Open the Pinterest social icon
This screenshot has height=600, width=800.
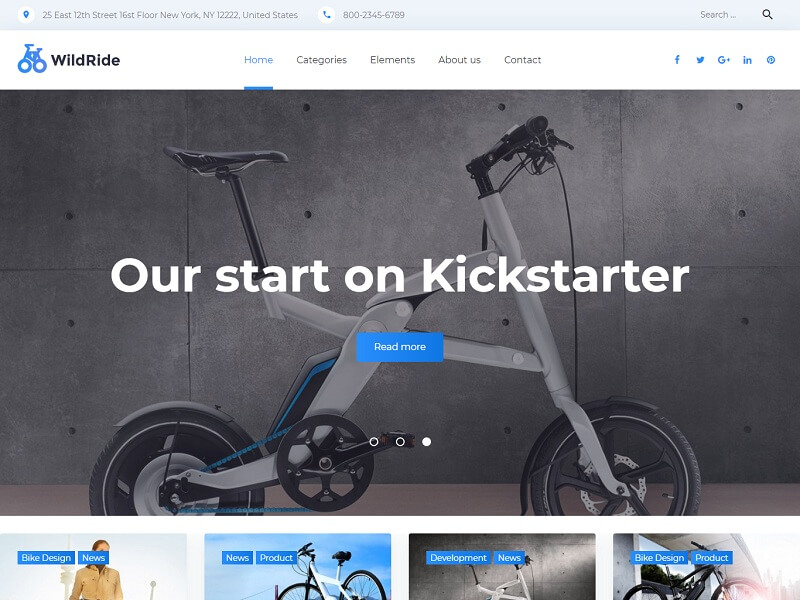click(x=770, y=60)
